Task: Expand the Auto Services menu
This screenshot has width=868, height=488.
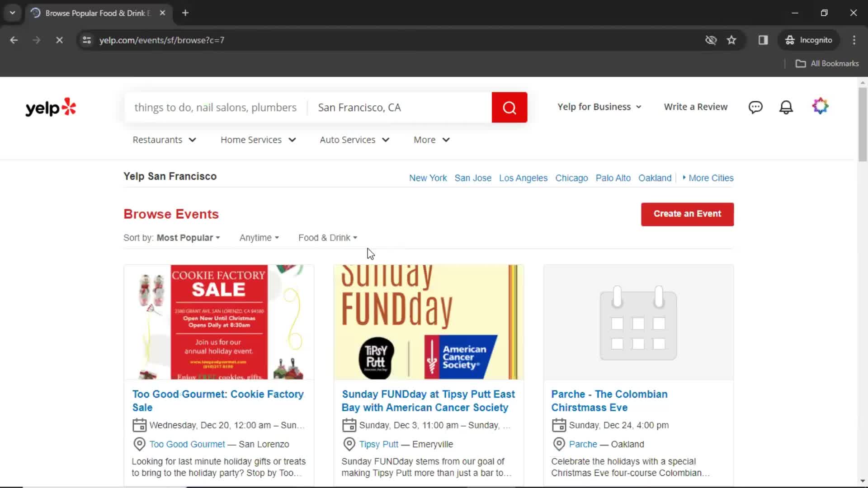Action: (354, 140)
